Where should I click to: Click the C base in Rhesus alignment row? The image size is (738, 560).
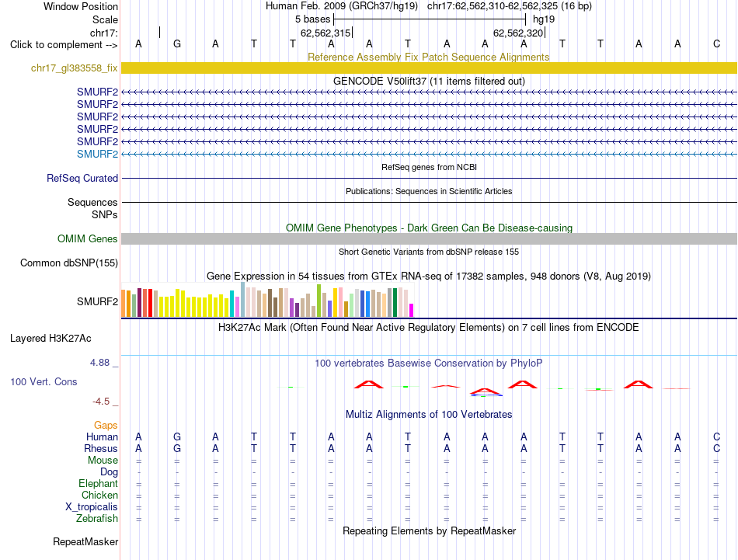pos(716,448)
